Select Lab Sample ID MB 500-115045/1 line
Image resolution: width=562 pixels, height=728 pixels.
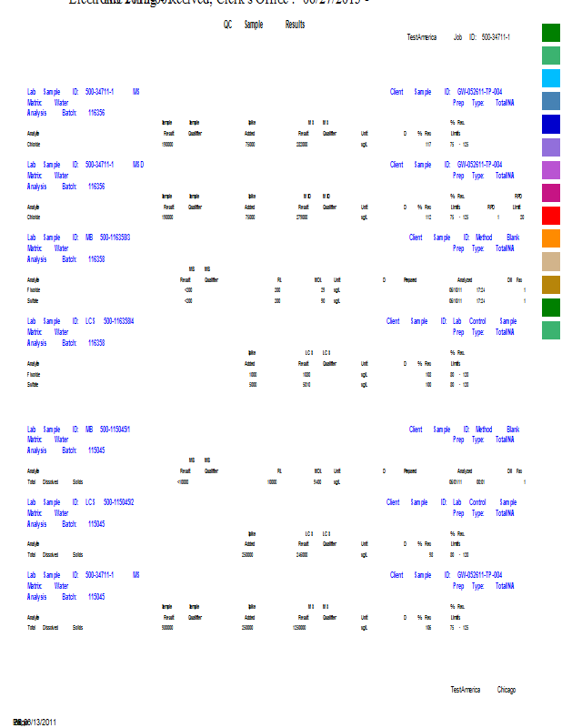tap(79, 429)
